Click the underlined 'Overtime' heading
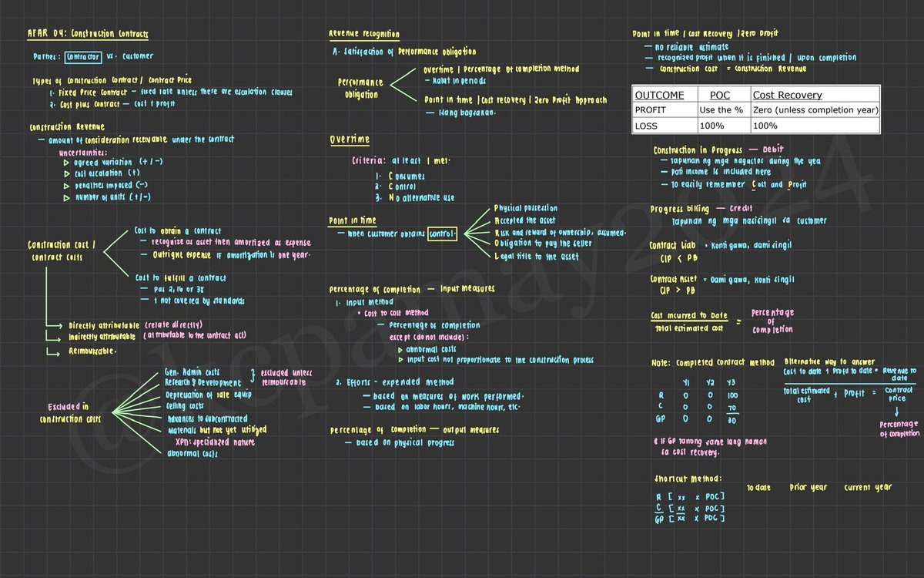This screenshot has width=924, height=578. [350, 139]
